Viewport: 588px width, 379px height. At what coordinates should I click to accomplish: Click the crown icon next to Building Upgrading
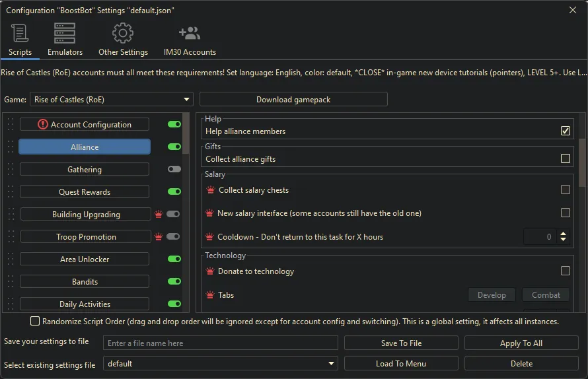[159, 214]
